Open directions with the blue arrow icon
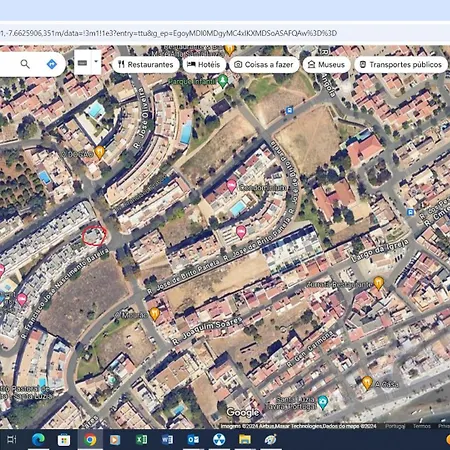 click(52, 64)
